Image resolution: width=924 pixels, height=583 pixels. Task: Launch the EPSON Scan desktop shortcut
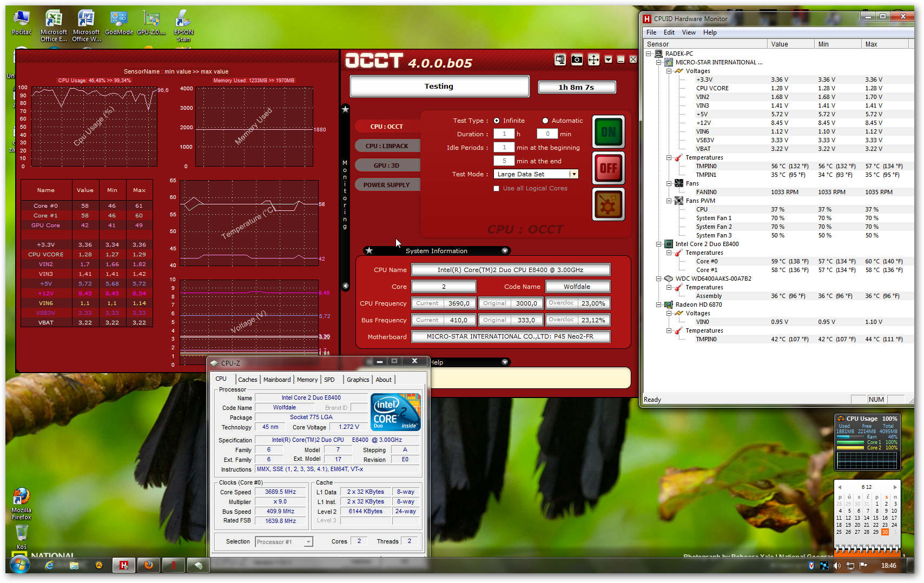click(x=183, y=26)
